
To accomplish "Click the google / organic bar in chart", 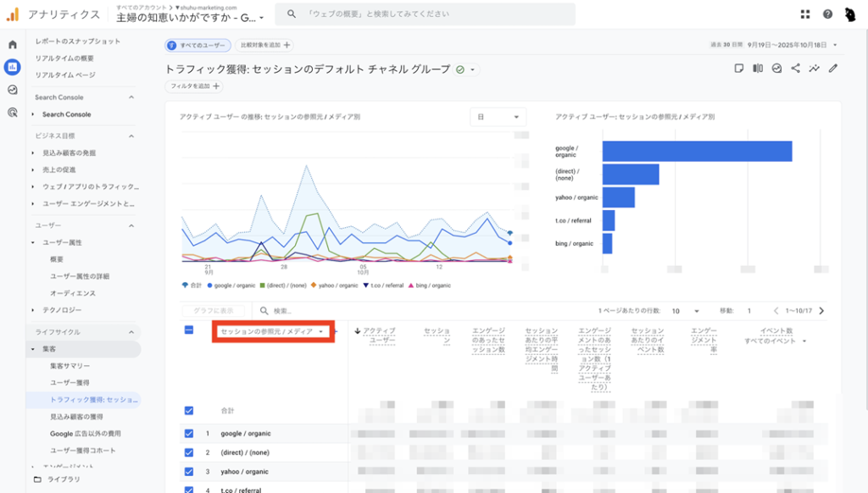I will click(x=697, y=151).
